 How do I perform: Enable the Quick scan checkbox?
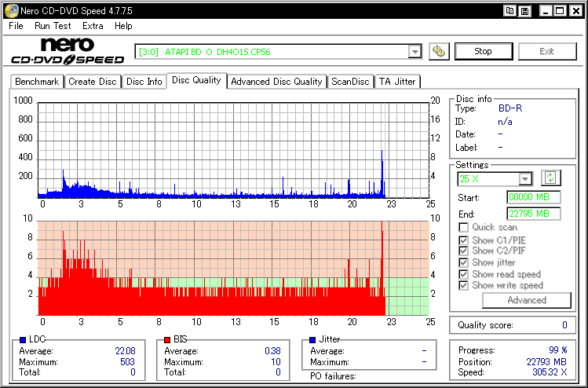tap(463, 228)
